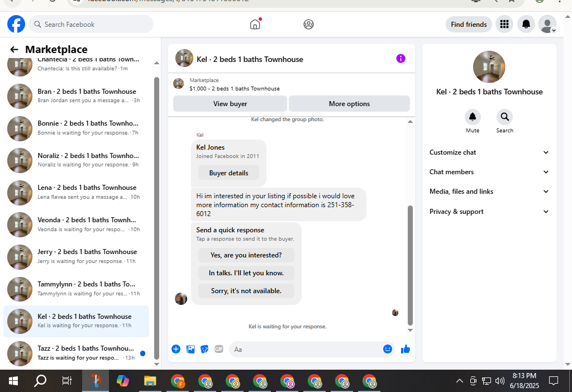572x392 pixels.
Task: Send a thumbs-up like
Action: (x=406, y=349)
